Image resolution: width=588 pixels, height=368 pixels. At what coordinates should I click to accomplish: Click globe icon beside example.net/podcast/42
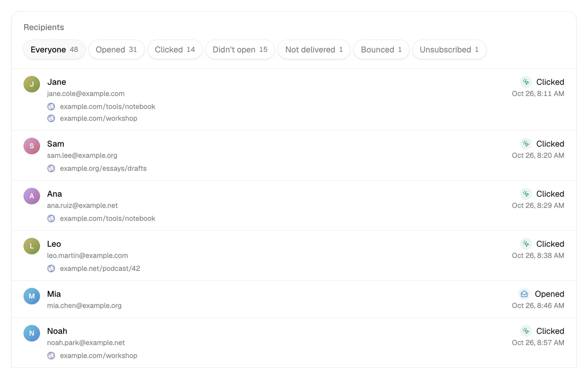[x=51, y=268]
